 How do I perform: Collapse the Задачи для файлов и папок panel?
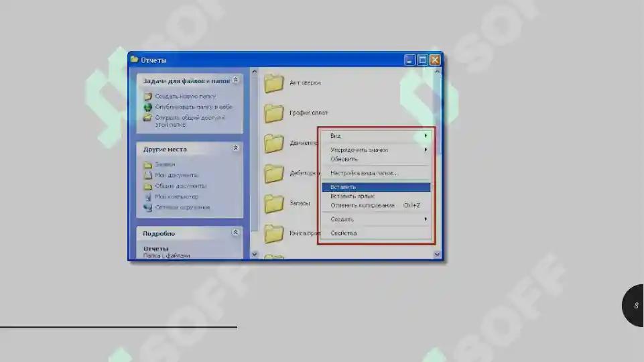(235, 80)
